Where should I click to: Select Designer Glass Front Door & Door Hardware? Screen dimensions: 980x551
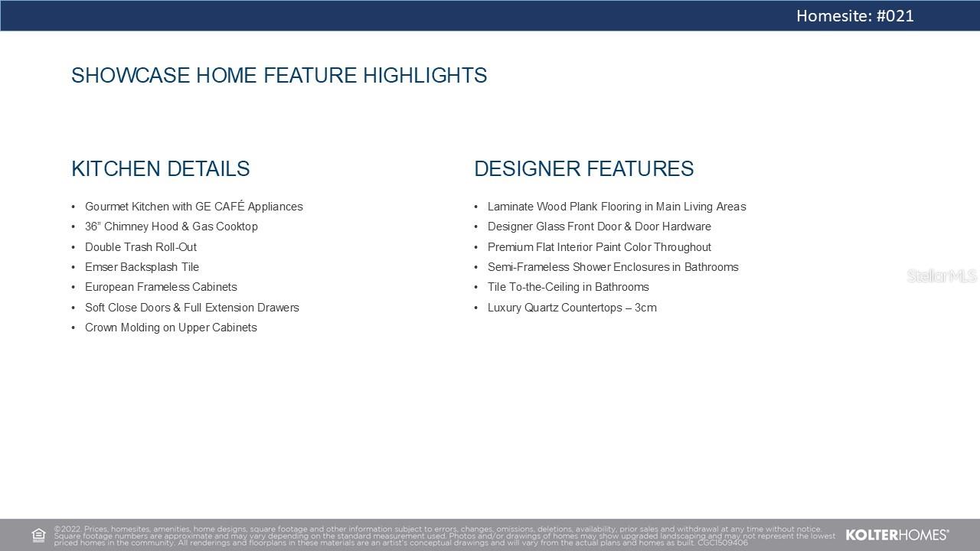tap(599, 227)
